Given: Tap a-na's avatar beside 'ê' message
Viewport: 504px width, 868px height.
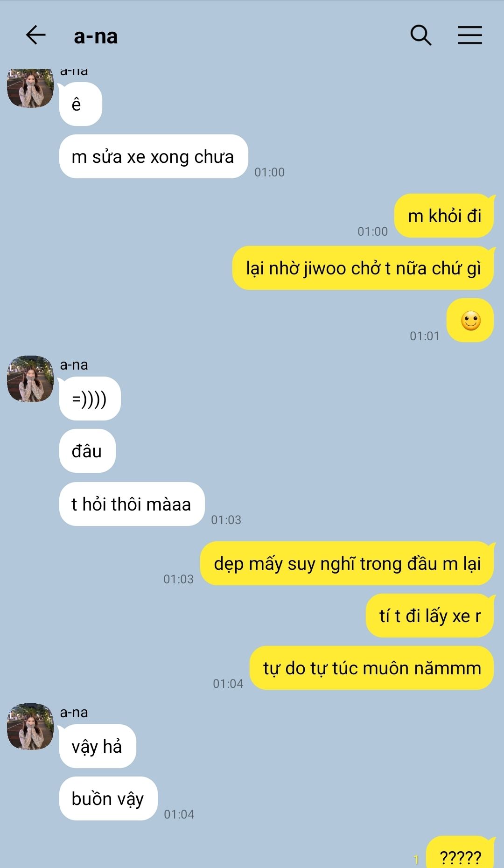Looking at the screenshot, I should pyautogui.click(x=30, y=88).
